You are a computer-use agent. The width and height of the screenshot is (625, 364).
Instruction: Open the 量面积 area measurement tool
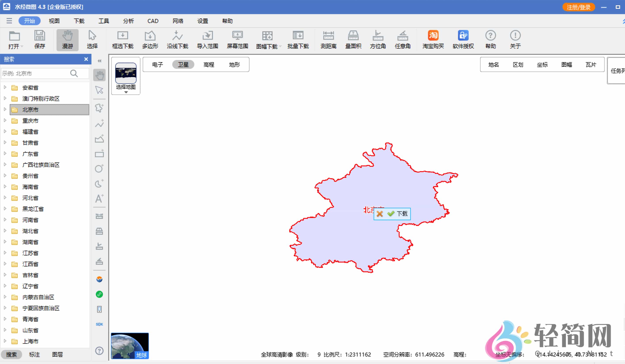pyautogui.click(x=353, y=40)
